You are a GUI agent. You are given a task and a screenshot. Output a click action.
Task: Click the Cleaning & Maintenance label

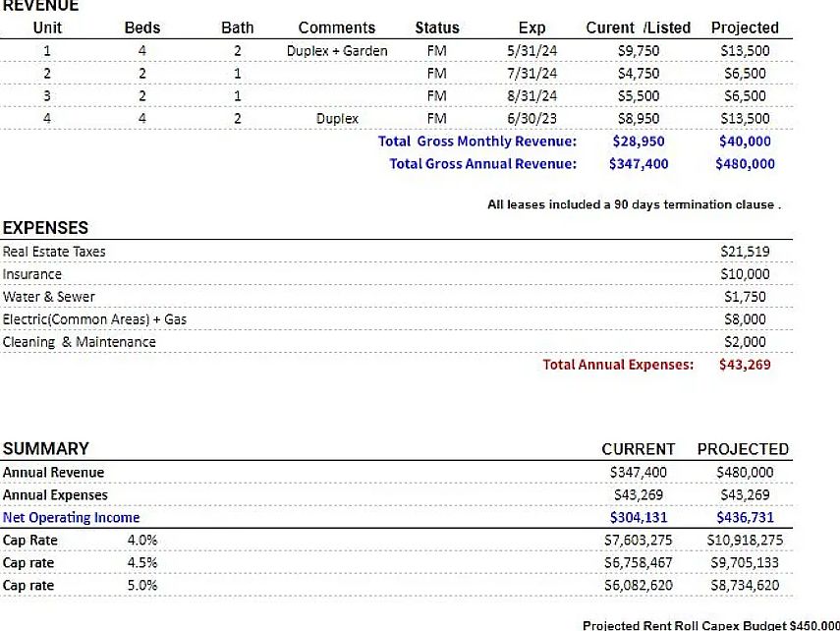pos(80,342)
